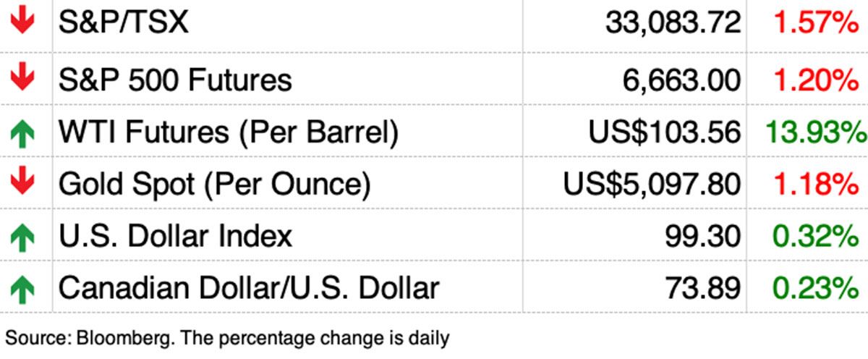
Task: Click the green up arrow beside WTI Futures
Action: point(23,133)
